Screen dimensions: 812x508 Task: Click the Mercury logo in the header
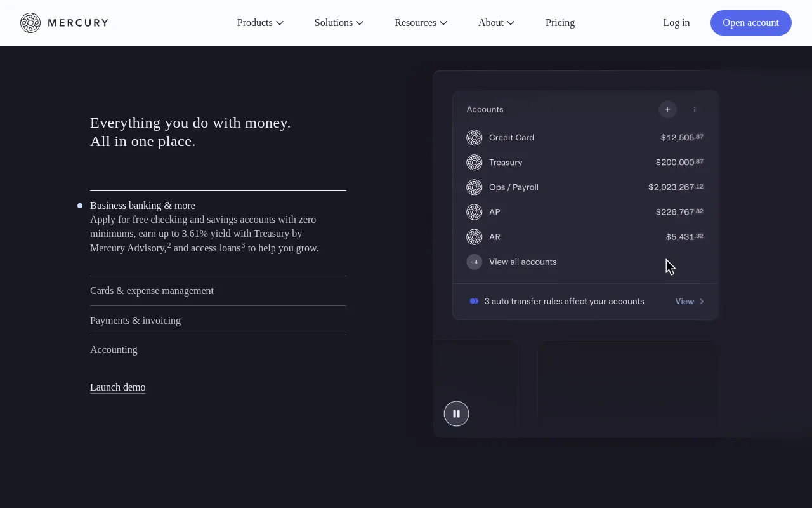click(64, 23)
